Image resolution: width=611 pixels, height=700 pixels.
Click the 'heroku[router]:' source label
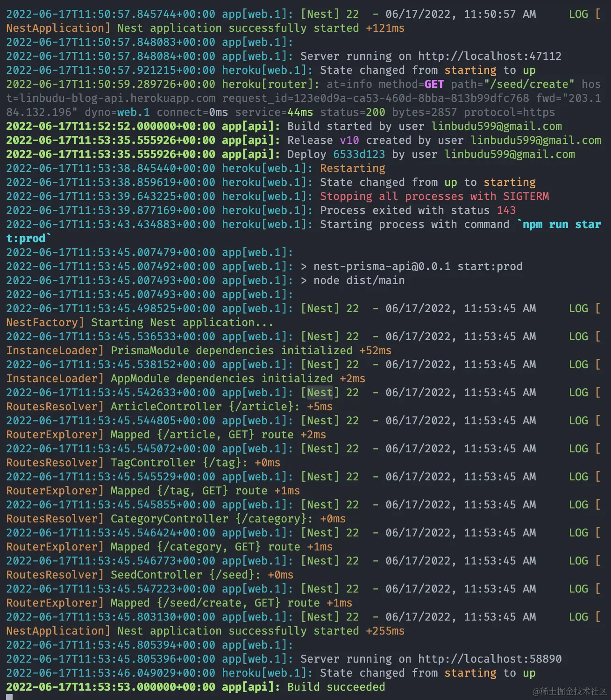271,84
